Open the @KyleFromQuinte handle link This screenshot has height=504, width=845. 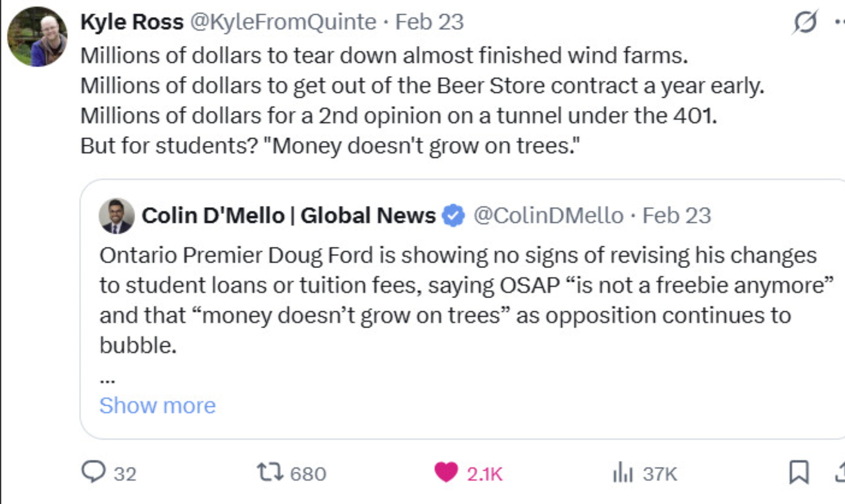point(283,22)
